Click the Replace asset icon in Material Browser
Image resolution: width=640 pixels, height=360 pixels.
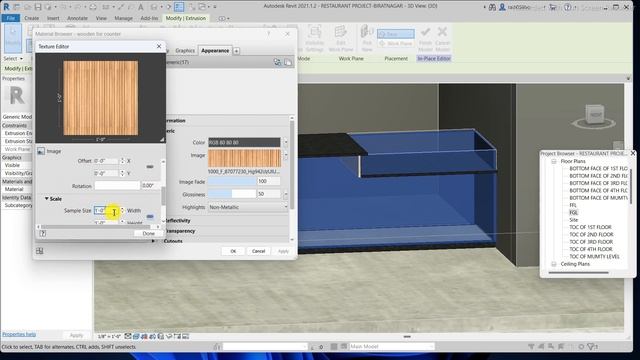pos(277,62)
